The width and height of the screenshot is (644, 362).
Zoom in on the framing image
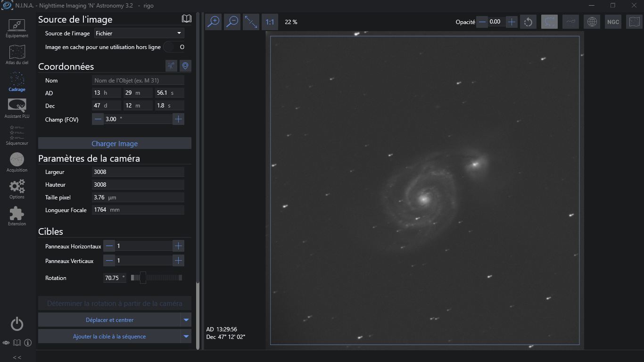click(214, 22)
